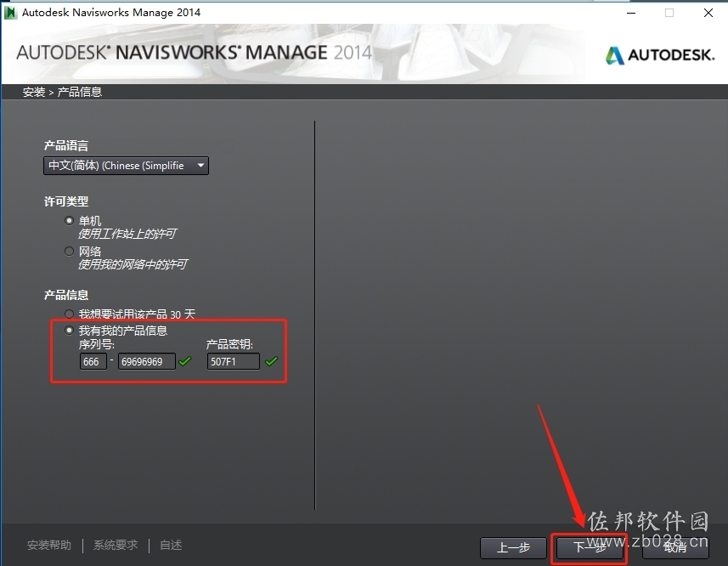This screenshot has height=566, width=728.
Task: Click the 产品密钥 label
Action: point(229,344)
